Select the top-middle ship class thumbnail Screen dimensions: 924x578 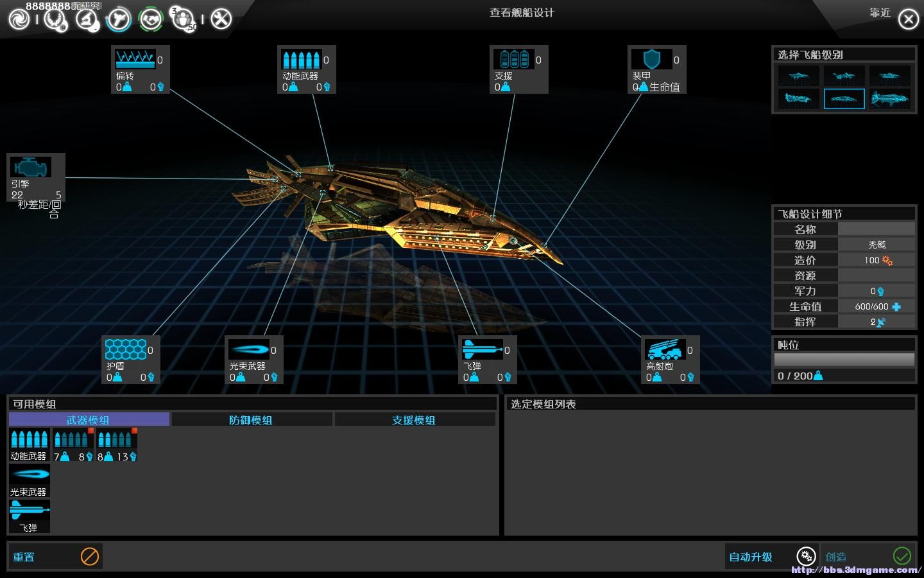click(844, 76)
